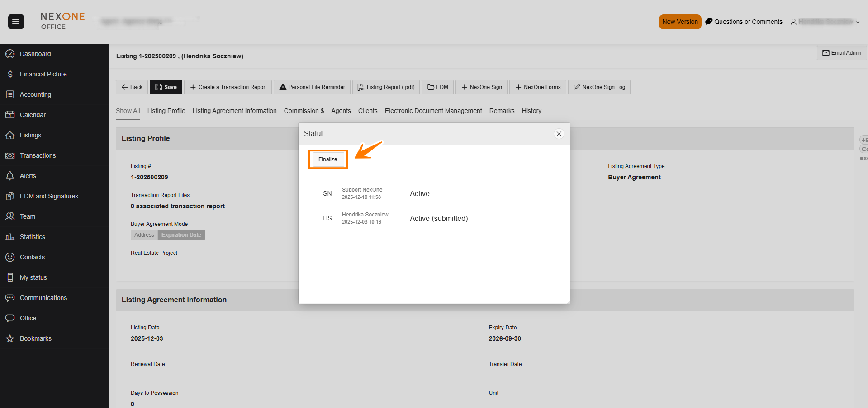The height and width of the screenshot is (408, 868).
Task: Click the hamburger menu icon
Action: (16, 22)
